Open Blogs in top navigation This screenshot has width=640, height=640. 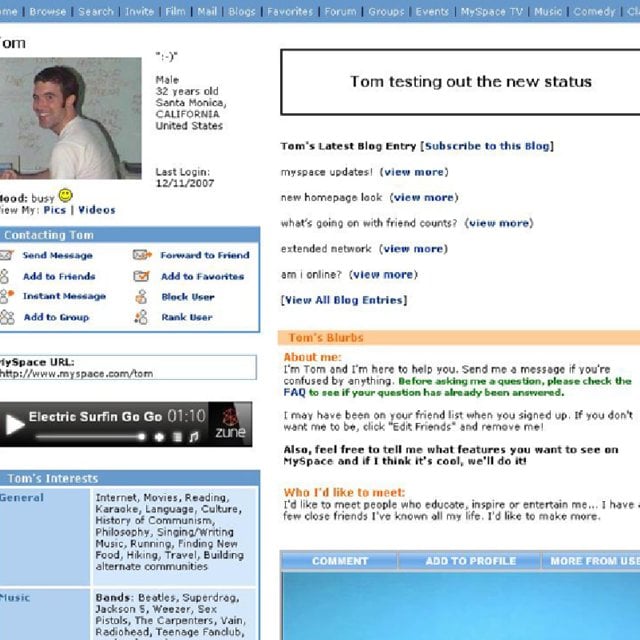[x=242, y=11]
